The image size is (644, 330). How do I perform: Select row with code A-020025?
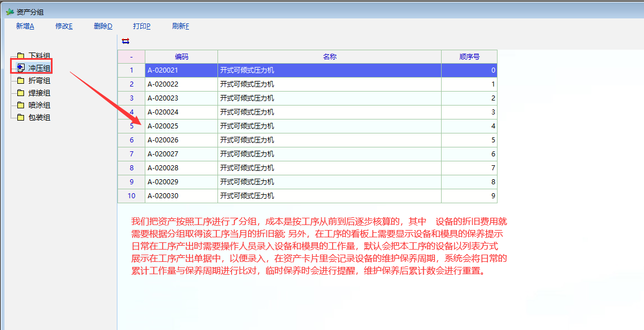pyautogui.click(x=181, y=126)
